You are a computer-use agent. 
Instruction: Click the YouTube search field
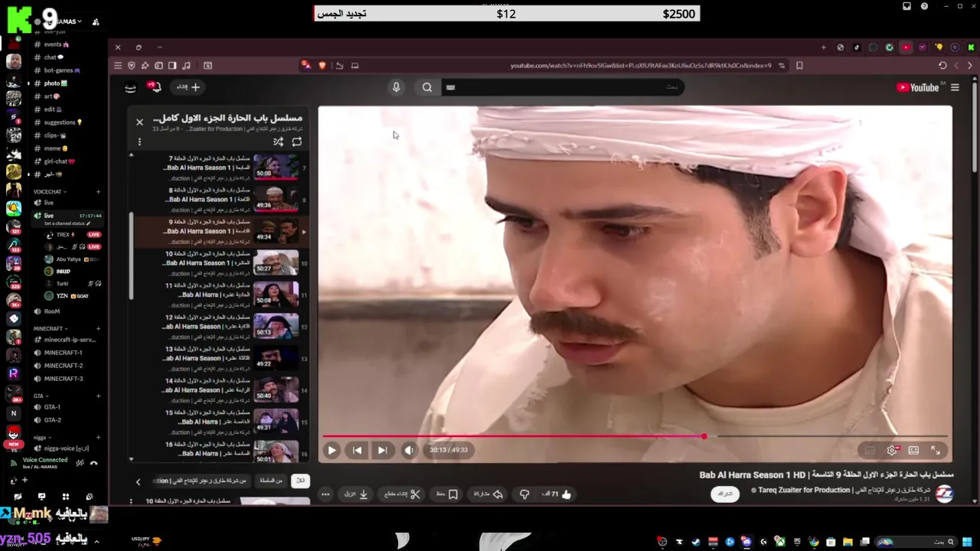563,87
